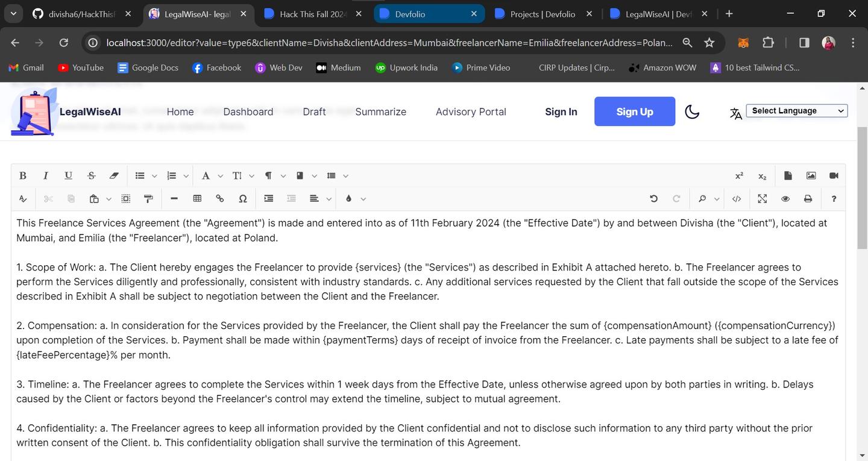Screen dimensions: 868x461
Task: Click the paste clipboard icon
Action: [94, 198]
